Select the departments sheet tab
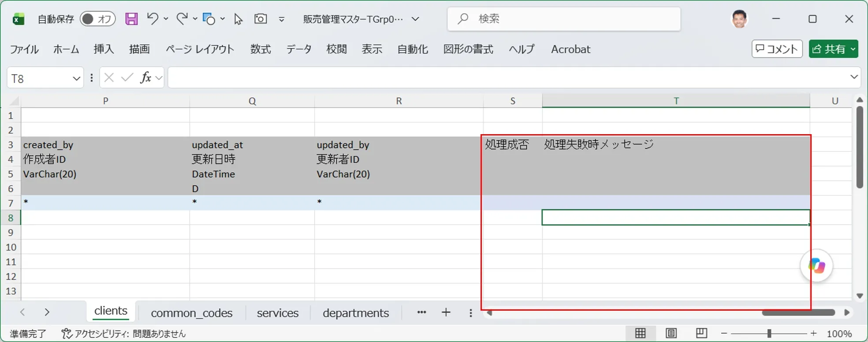 (x=356, y=313)
